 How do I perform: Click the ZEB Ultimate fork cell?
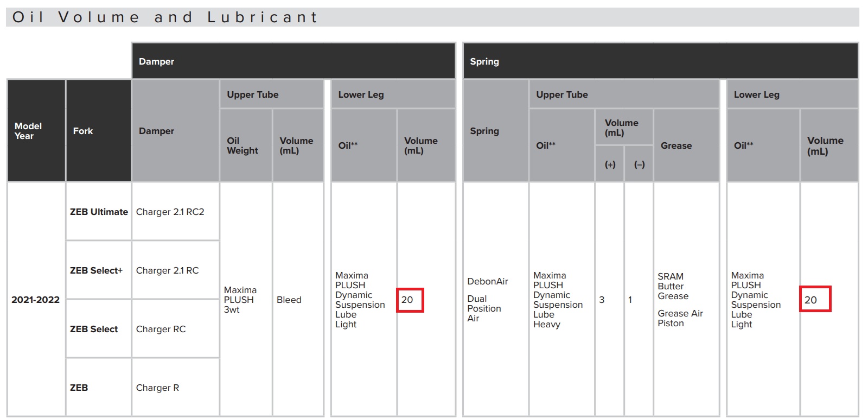tap(99, 212)
